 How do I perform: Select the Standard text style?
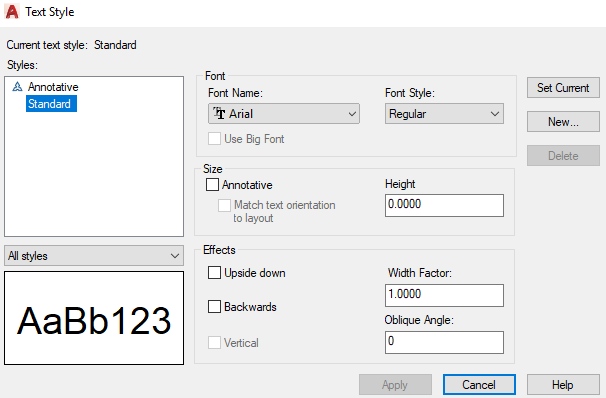click(x=51, y=104)
